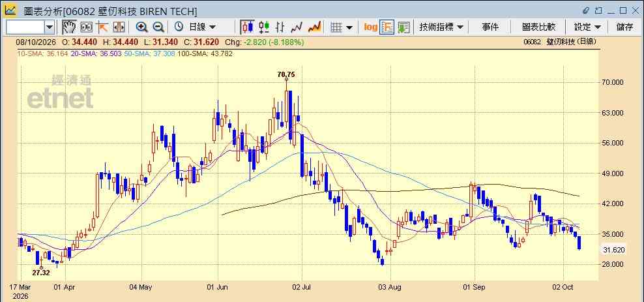This screenshot has height=302, width=644.
Task: Switch to area (mountain) chart icon
Action: [314, 27]
